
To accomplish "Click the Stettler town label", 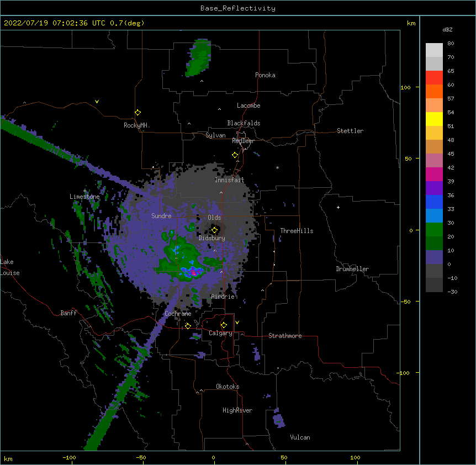I will click(x=350, y=131).
